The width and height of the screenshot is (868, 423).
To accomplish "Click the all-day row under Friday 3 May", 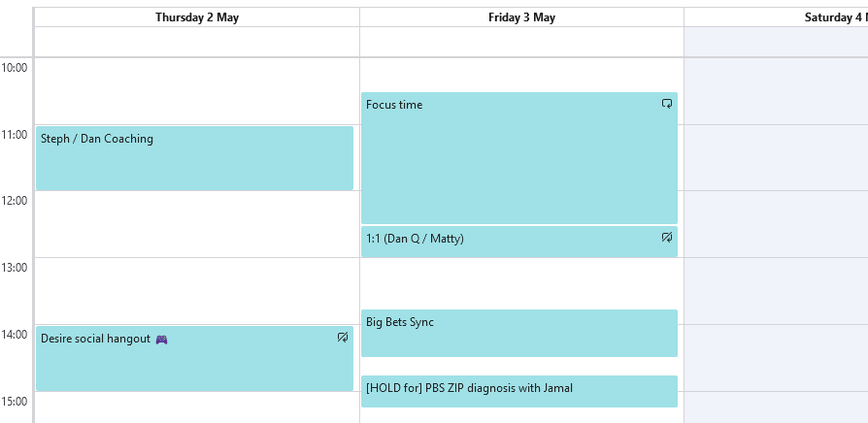I will (x=521, y=42).
